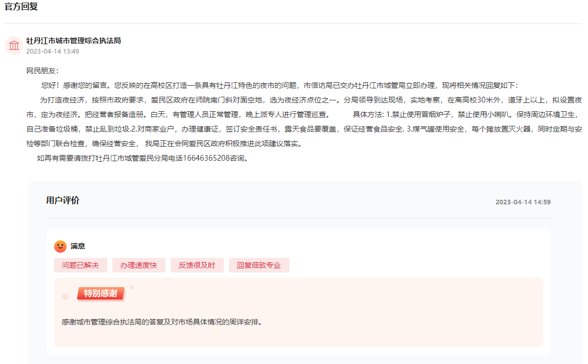
Task: Select the 办理速度快 tag
Action: (138, 265)
